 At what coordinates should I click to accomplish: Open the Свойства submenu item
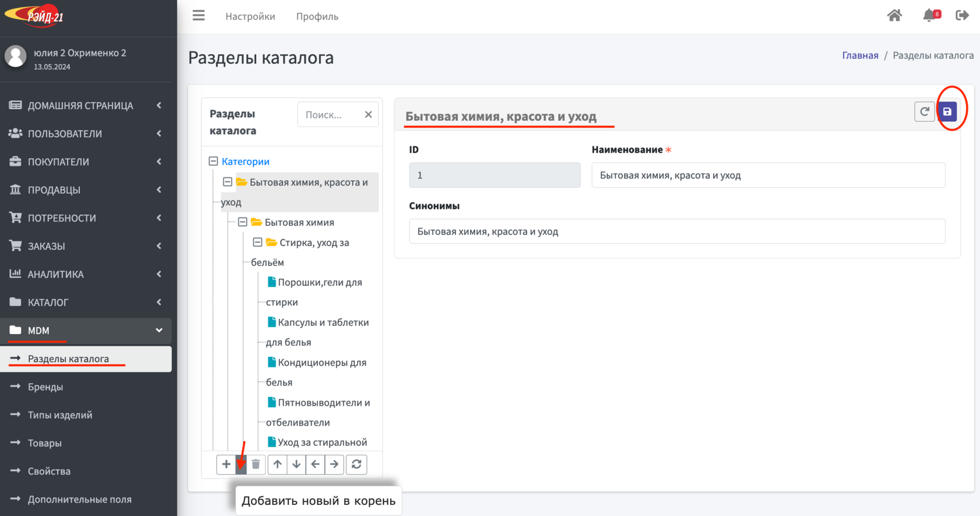pos(86,471)
